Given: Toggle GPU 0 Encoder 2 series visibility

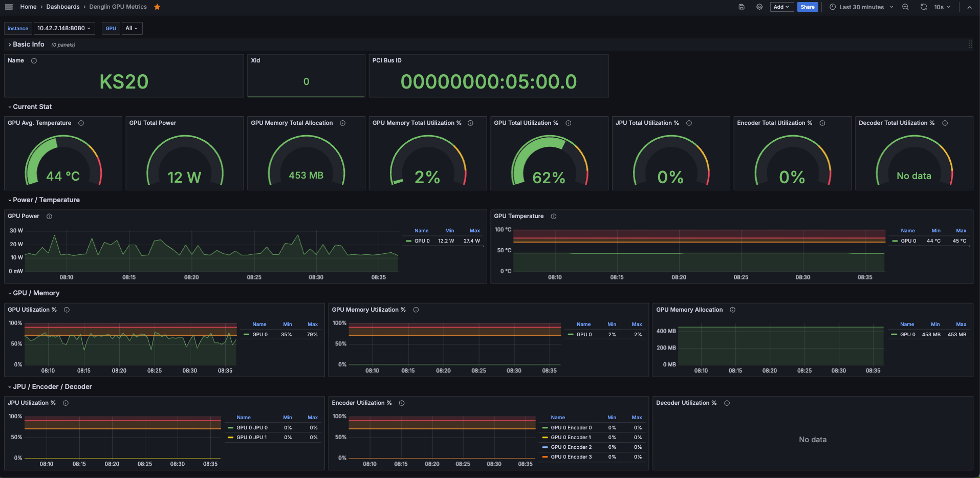Looking at the screenshot, I should (x=571, y=447).
